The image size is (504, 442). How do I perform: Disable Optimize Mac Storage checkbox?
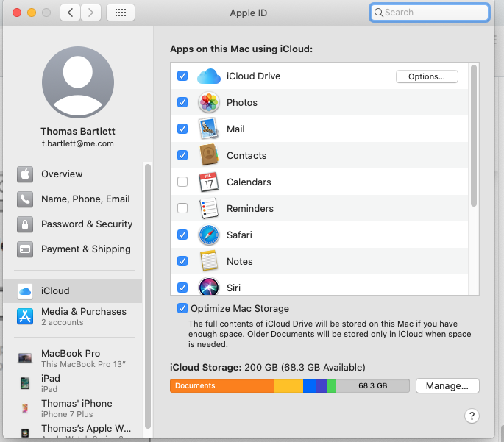pos(182,308)
